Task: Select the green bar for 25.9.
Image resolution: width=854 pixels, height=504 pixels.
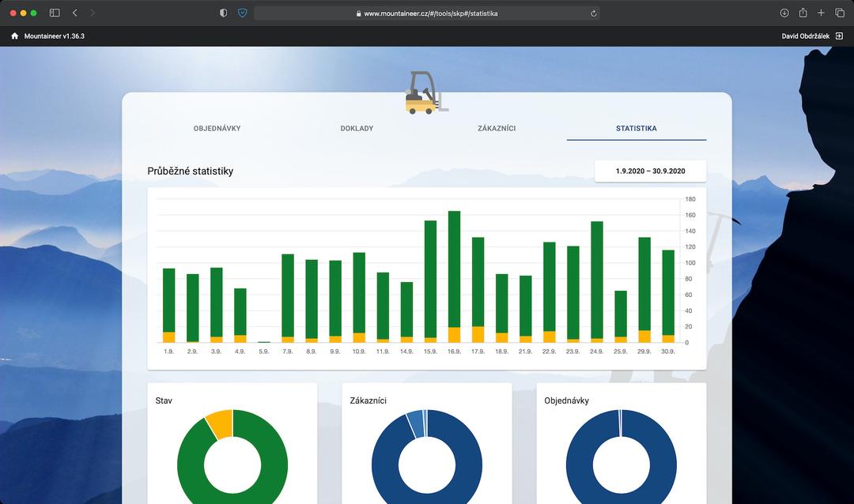Action: coord(621,314)
